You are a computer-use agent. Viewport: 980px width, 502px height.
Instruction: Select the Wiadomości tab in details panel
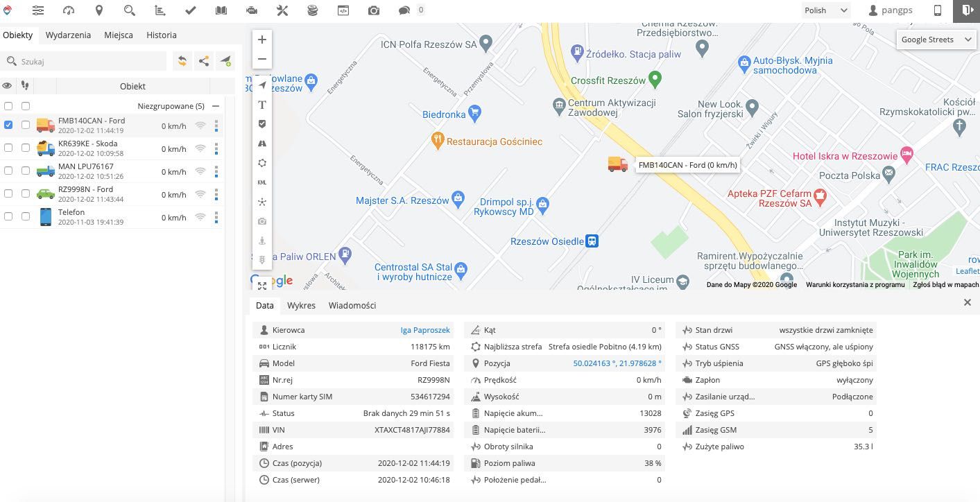pyautogui.click(x=352, y=305)
